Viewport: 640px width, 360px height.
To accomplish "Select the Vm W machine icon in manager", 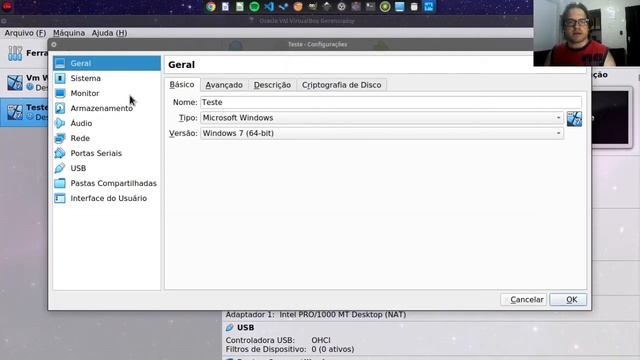I will pos(15,82).
